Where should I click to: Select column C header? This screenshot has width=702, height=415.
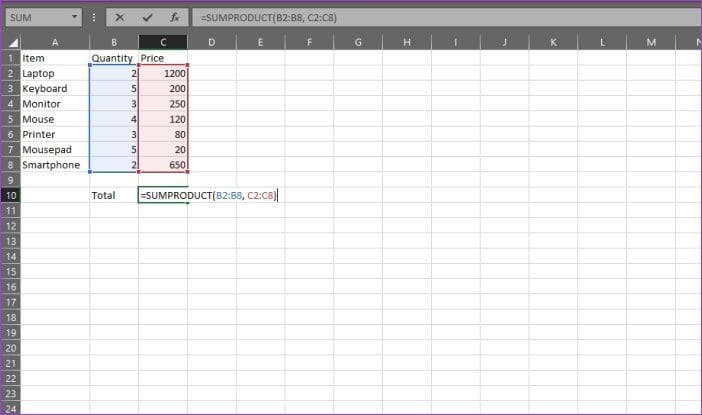pos(163,42)
